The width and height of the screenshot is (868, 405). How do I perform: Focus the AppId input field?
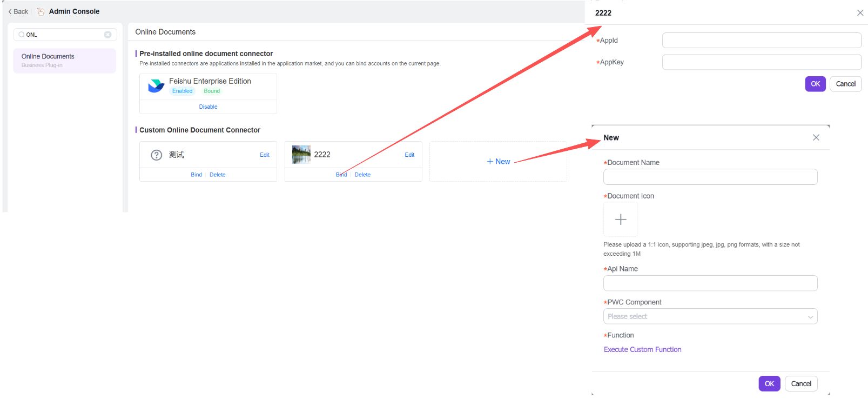[x=761, y=41]
